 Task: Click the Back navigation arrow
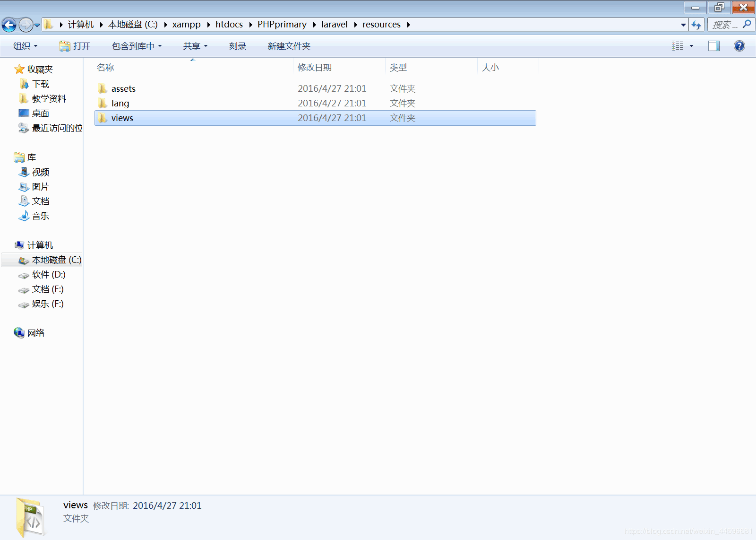(9, 25)
